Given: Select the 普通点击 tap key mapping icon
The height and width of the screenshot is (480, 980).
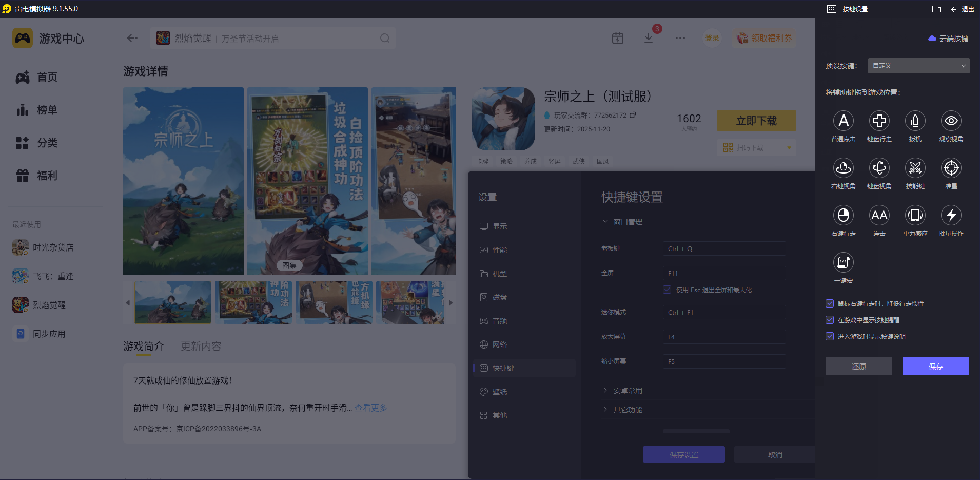Looking at the screenshot, I should [844, 121].
